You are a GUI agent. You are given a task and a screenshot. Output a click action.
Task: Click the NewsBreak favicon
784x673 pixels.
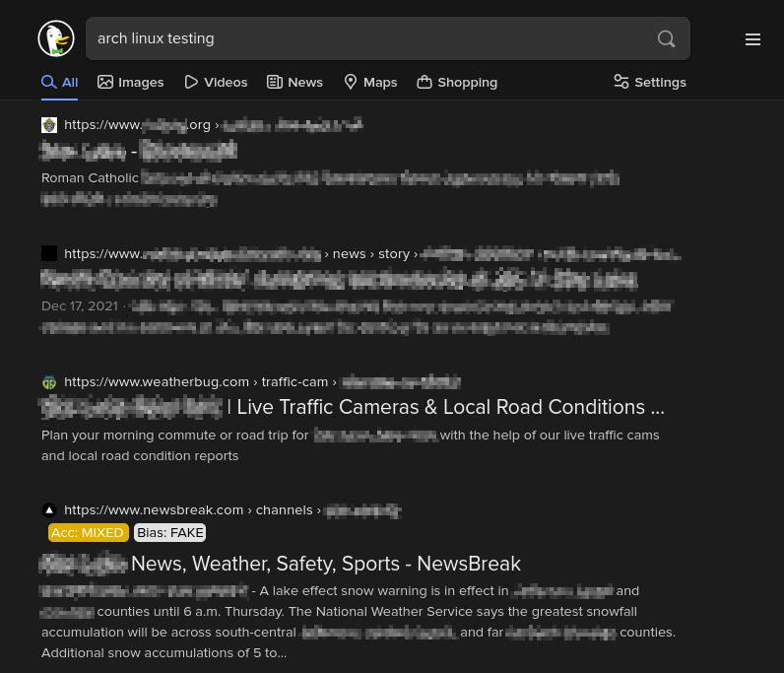tap(49, 510)
